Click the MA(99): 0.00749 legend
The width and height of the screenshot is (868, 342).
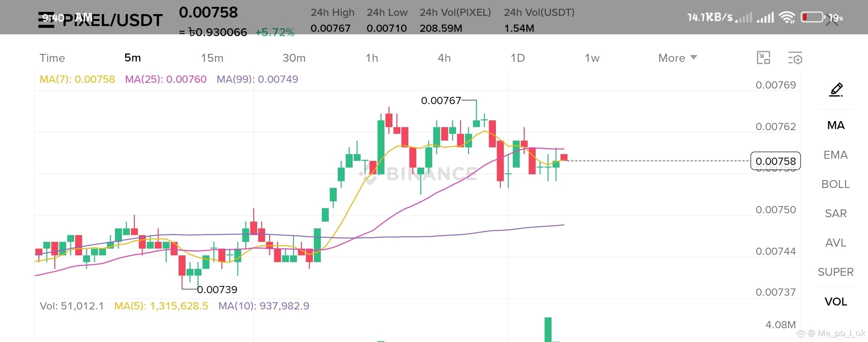(x=257, y=79)
